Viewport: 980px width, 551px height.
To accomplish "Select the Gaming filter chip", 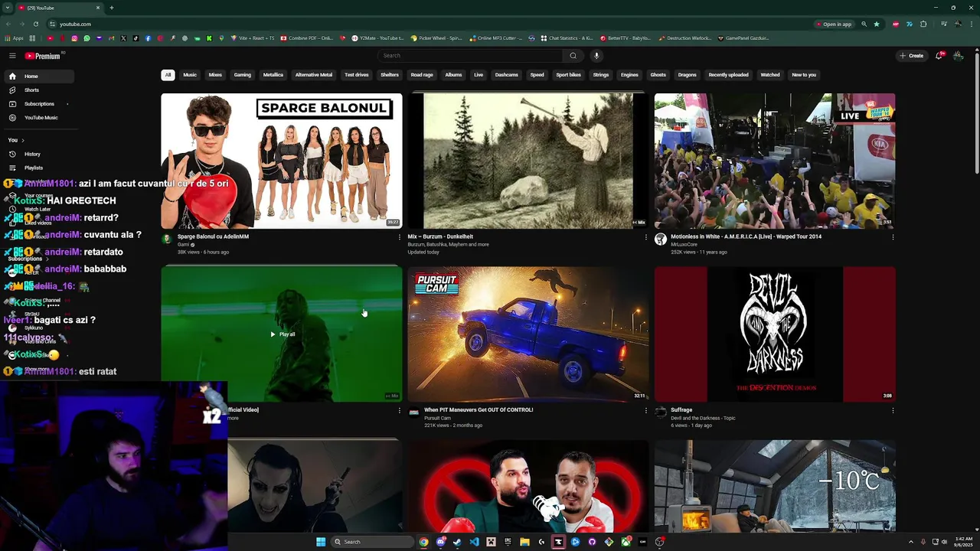I will coord(243,75).
